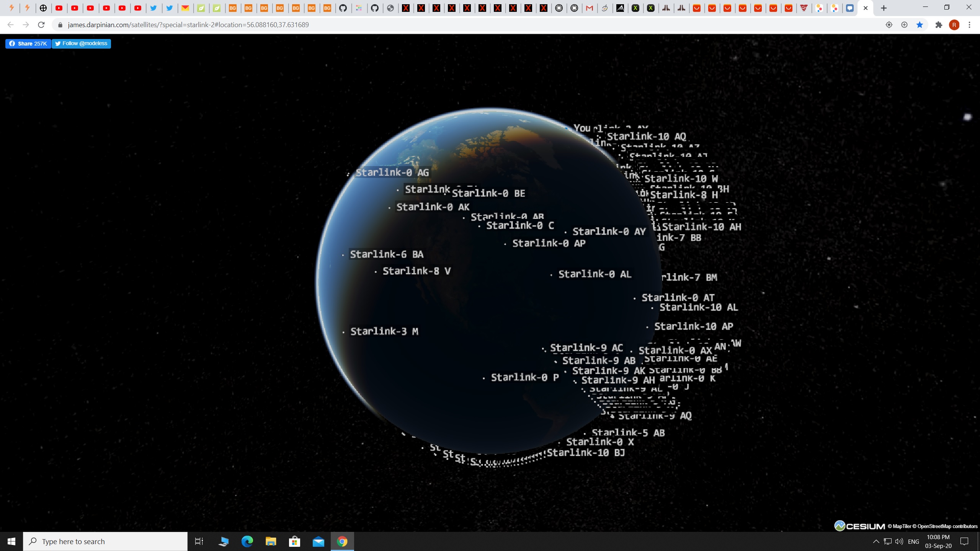Click the Facebook Share 257K button
The height and width of the screenshot is (551, 980).
click(x=28, y=44)
